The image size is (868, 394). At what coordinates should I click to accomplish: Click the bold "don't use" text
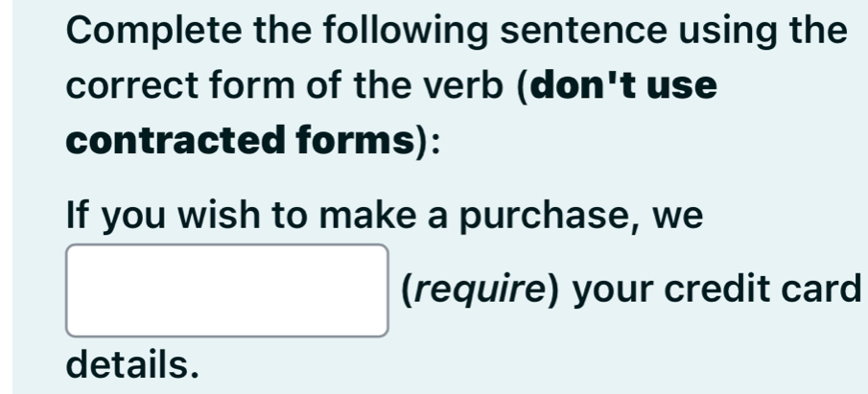(623, 85)
